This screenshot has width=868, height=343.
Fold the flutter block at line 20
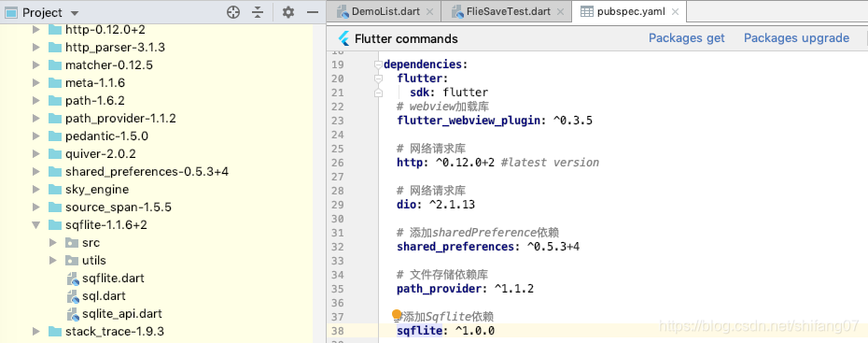click(378, 79)
